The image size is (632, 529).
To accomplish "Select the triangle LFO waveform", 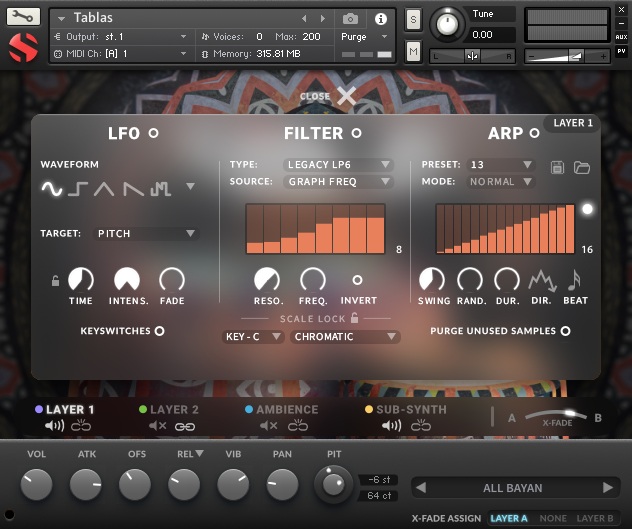I will point(104,189).
